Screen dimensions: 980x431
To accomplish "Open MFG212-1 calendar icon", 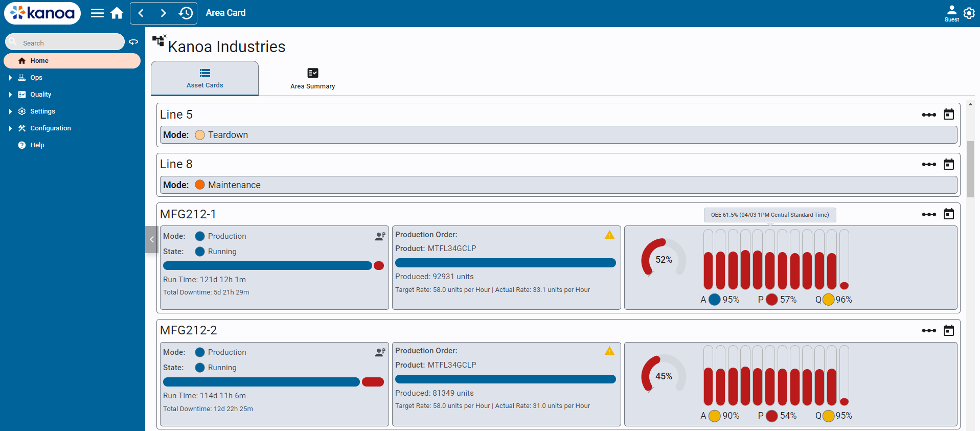I will pos(949,214).
